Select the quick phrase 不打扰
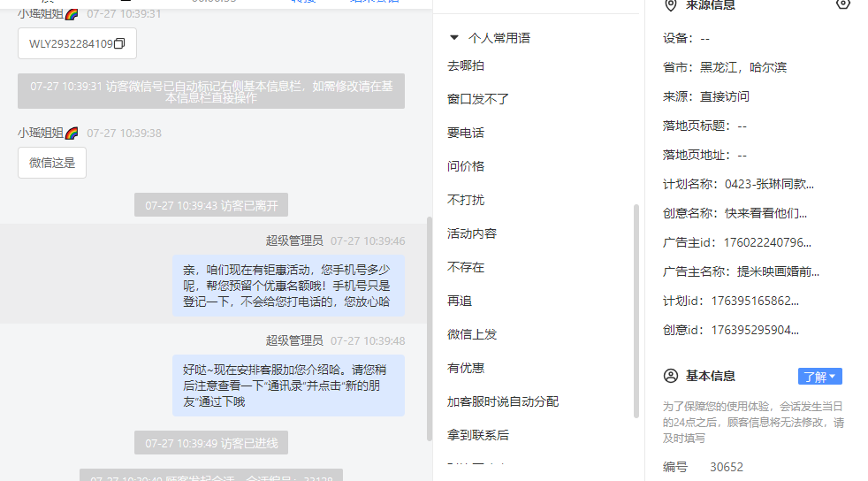The width and height of the screenshot is (868, 481). coord(466,200)
